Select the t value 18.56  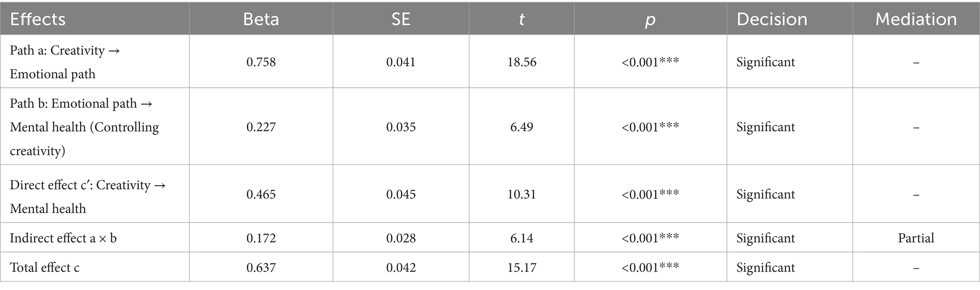point(522,62)
